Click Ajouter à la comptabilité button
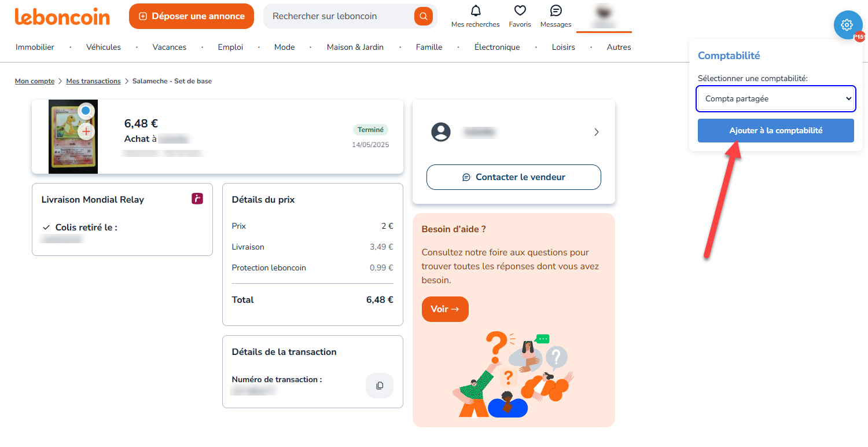The width and height of the screenshot is (868, 447). click(x=775, y=131)
